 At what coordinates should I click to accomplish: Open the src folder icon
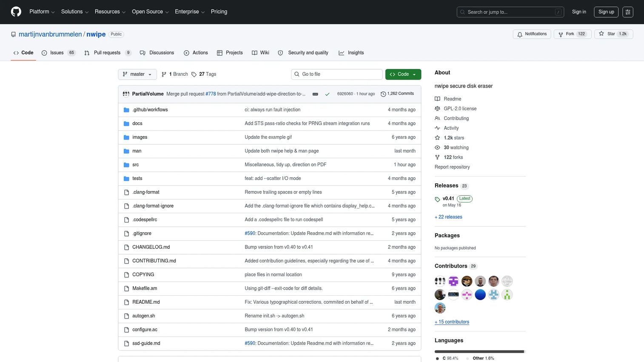tap(126, 165)
